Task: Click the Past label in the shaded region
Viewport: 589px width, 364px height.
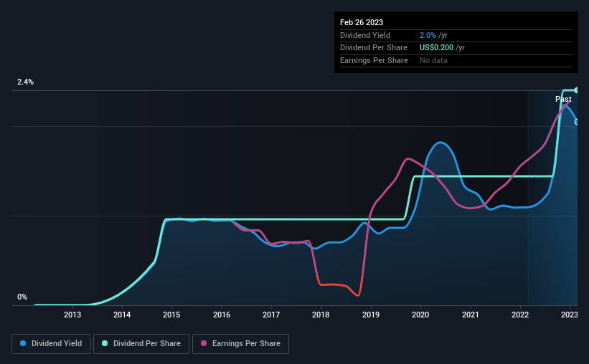Action: 563,99
